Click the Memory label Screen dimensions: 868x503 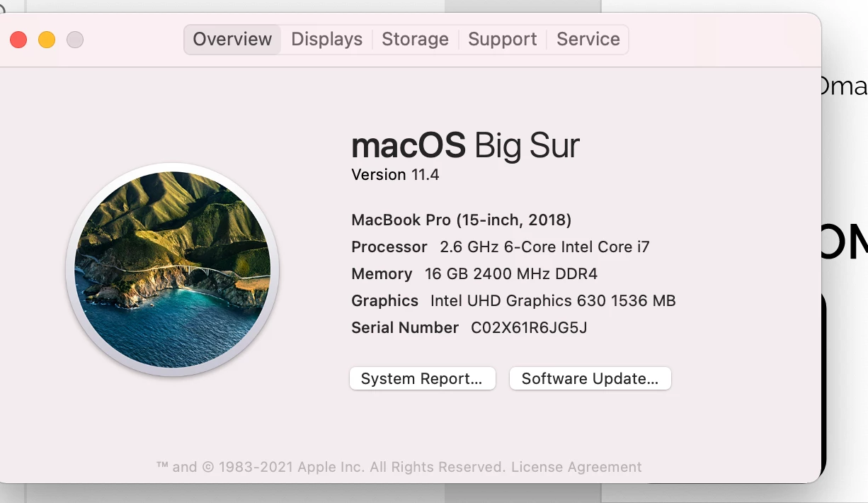[x=382, y=273]
